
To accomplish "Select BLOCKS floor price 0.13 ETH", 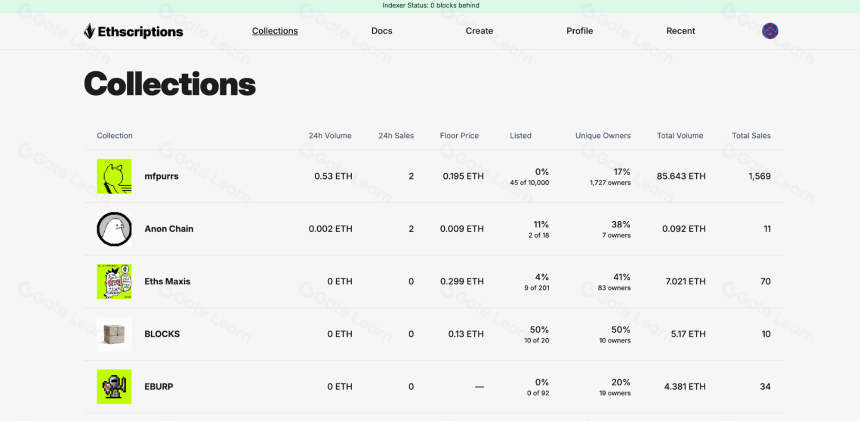I will coord(466,334).
